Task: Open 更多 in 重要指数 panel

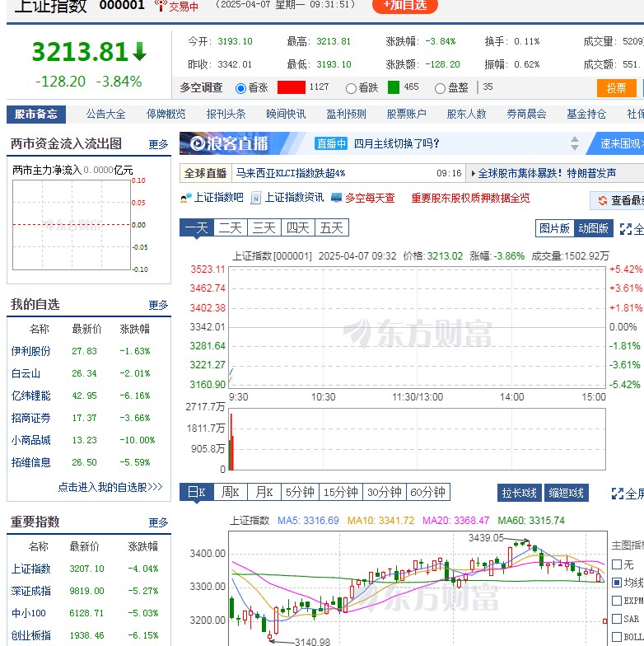Action: coord(158,522)
